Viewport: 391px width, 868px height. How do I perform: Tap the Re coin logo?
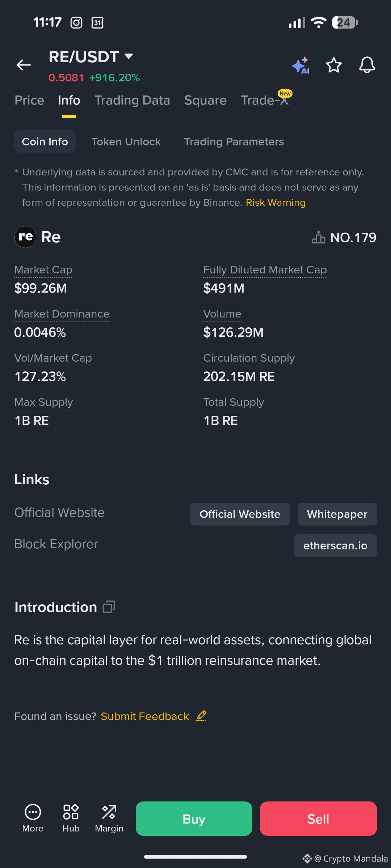[25, 237]
